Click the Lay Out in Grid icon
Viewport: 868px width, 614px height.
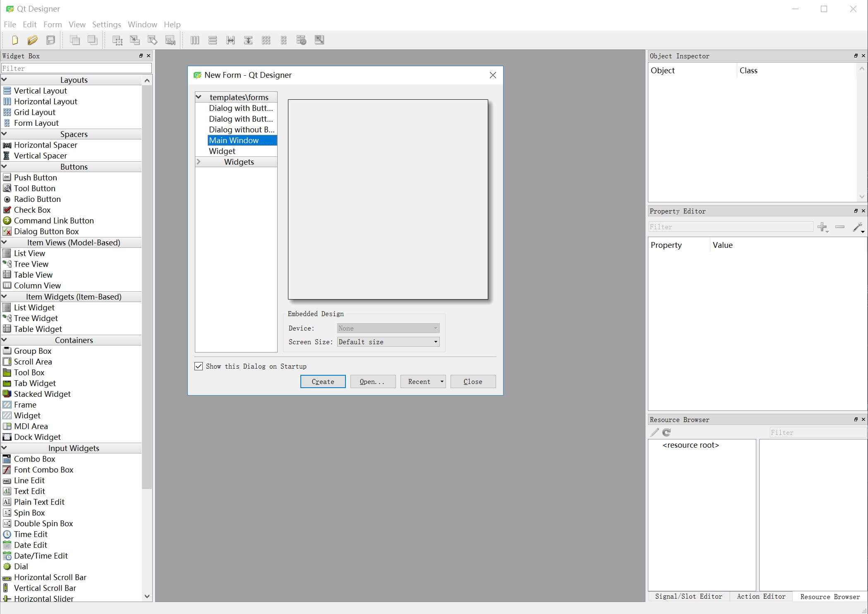tap(266, 40)
